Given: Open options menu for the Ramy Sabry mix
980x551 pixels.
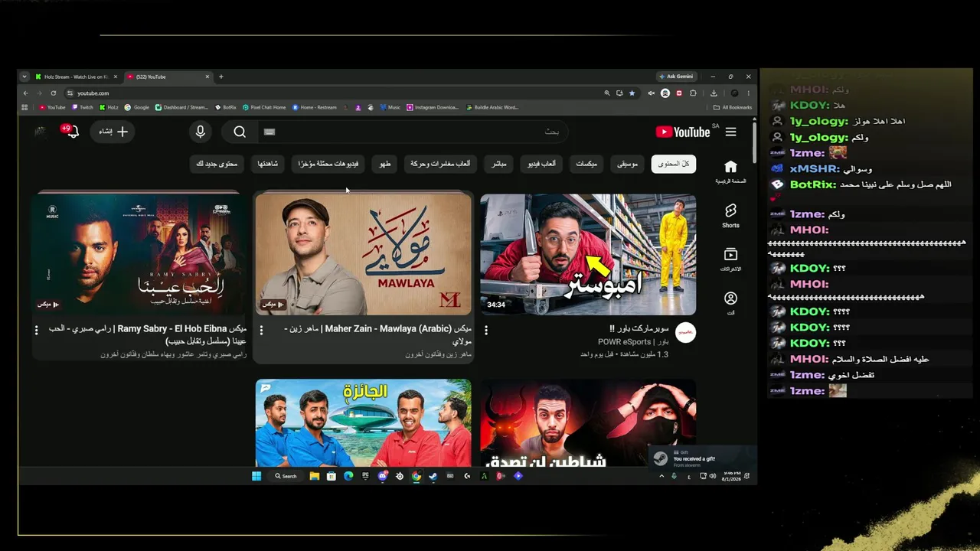Looking at the screenshot, I should [x=36, y=330].
